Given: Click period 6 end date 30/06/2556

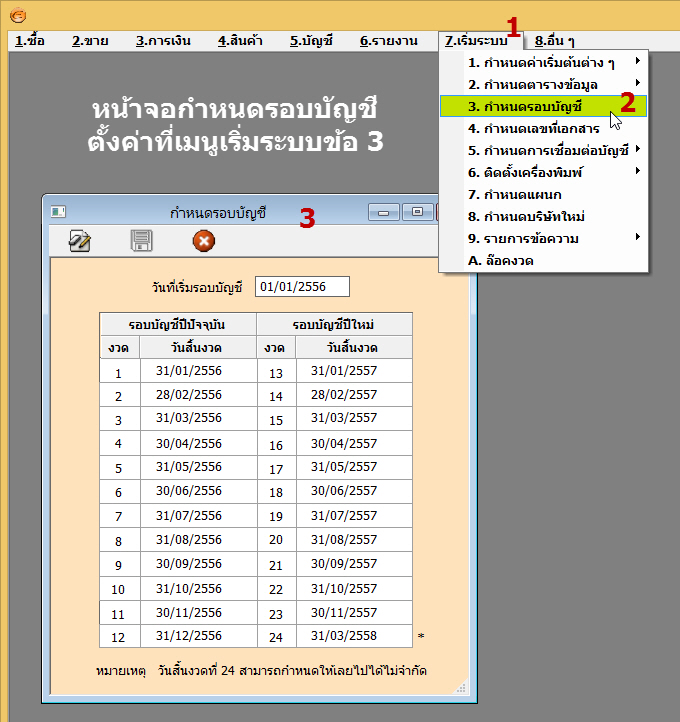Looking at the screenshot, I should click(x=198, y=491).
